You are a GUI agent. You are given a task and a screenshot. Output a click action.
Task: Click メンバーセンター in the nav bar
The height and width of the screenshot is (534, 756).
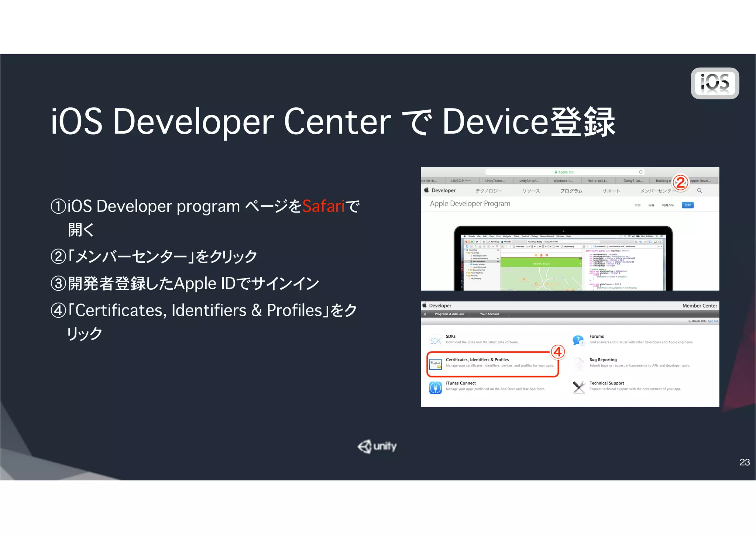(x=658, y=191)
